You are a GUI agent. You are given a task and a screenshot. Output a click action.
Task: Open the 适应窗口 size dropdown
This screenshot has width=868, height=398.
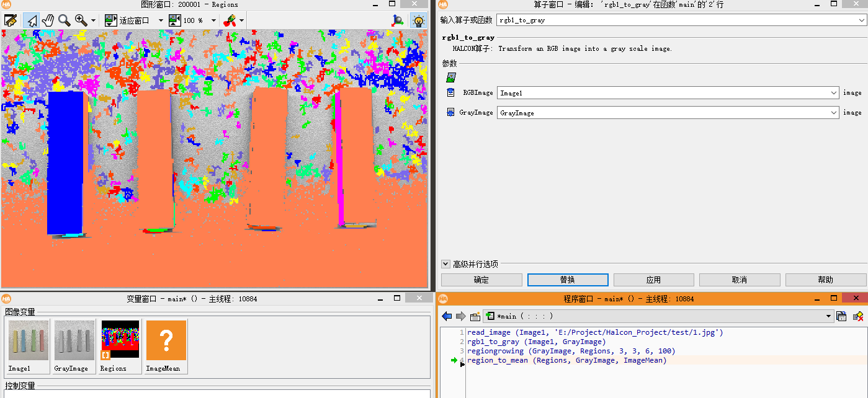click(161, 20)
